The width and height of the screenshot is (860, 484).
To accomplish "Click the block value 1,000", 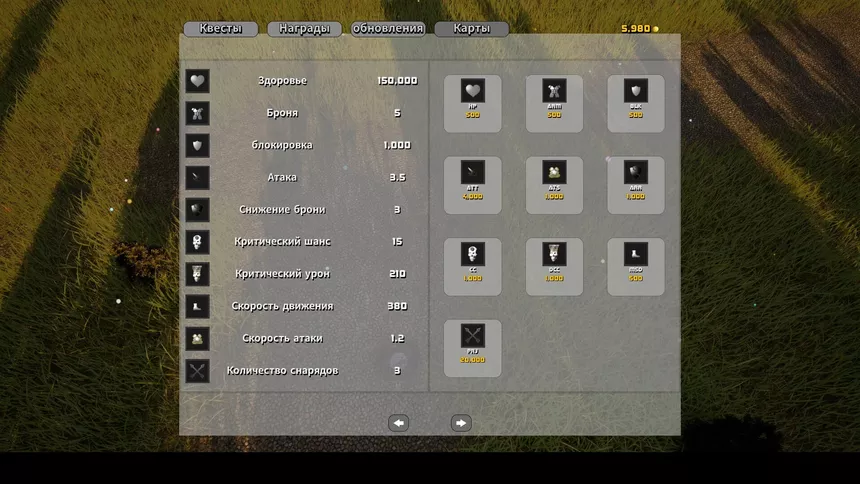I will tap(397, 145).
